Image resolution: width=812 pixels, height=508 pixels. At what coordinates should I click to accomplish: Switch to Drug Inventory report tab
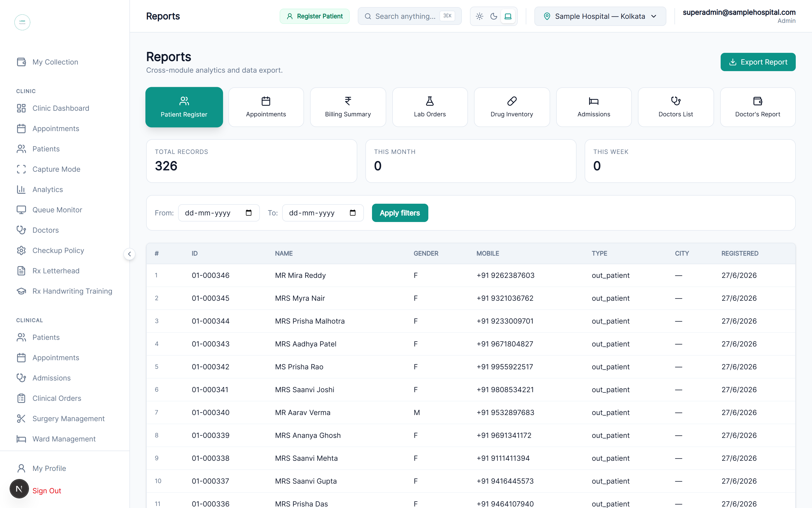(512, 107)
